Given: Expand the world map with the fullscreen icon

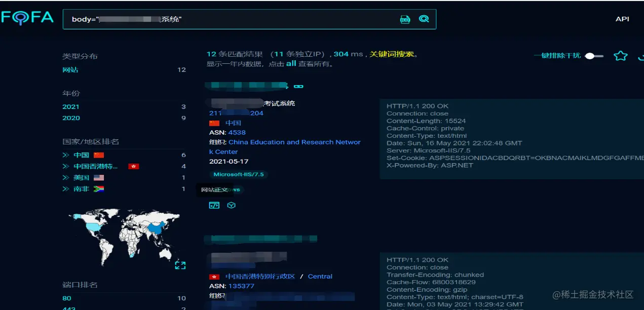Looking at the screenshot, I should coord(180,265).
